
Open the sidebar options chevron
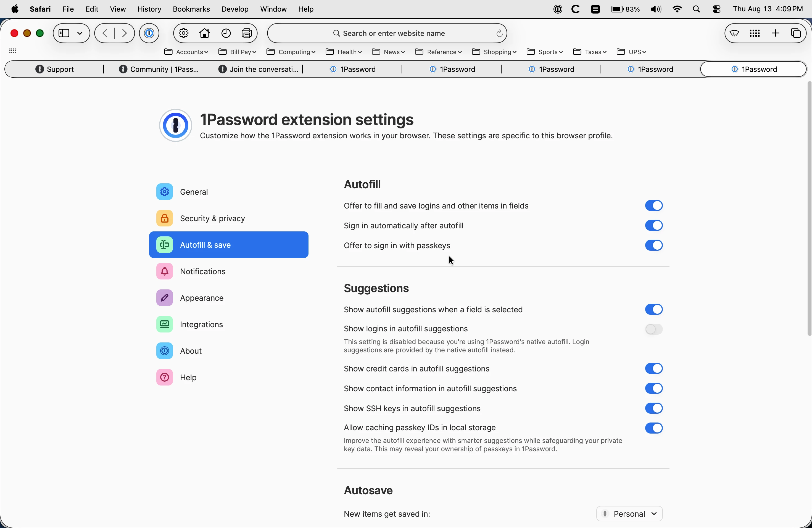pyautogui.click(x=80, y=33)
